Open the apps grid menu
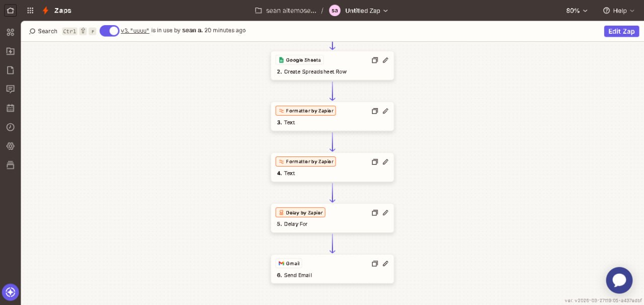644x305 pixels. pyautogui.click(x=30, y=11)
